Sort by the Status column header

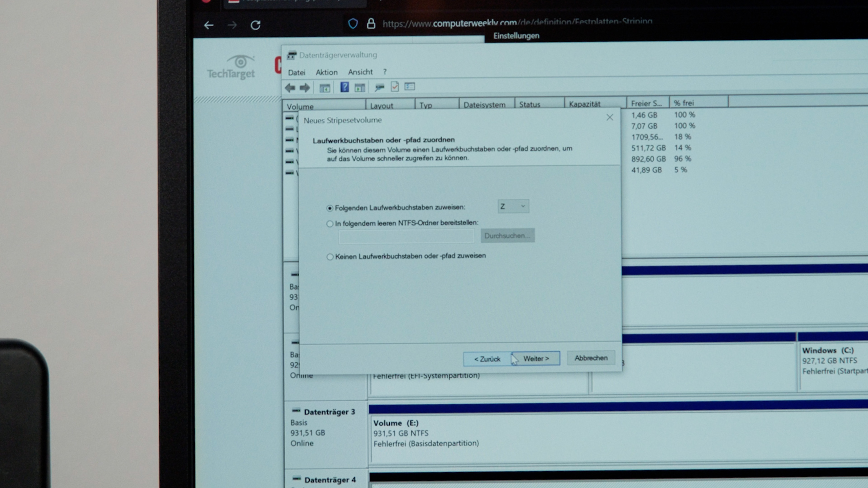click(539, 104)
